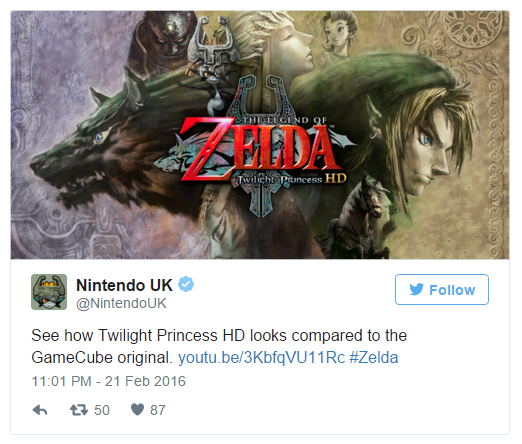Open the 11:01 PM - 21 Feb 2016 timestamp

[109, 381]
